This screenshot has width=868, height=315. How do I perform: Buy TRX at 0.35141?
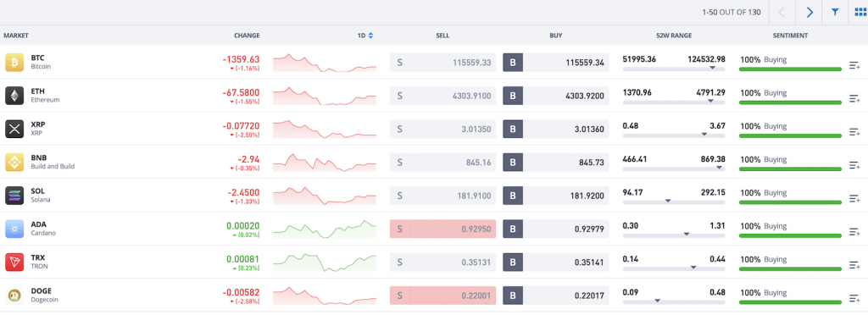(556, 262)
